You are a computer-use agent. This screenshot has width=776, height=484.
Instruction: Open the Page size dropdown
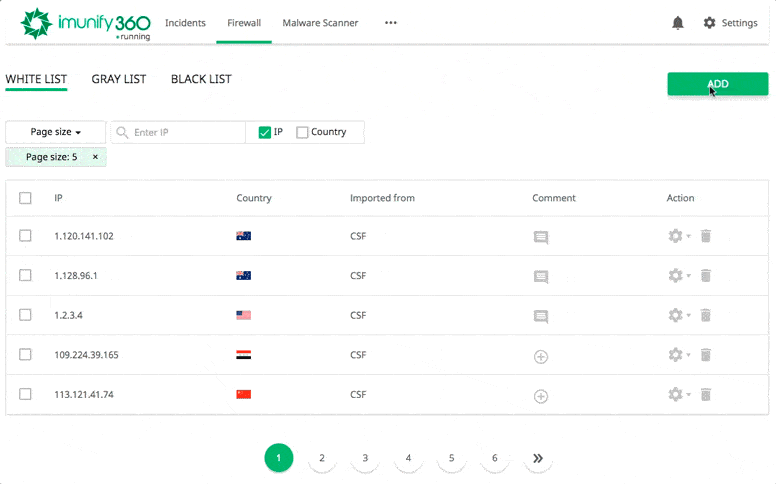click(55, 132)
